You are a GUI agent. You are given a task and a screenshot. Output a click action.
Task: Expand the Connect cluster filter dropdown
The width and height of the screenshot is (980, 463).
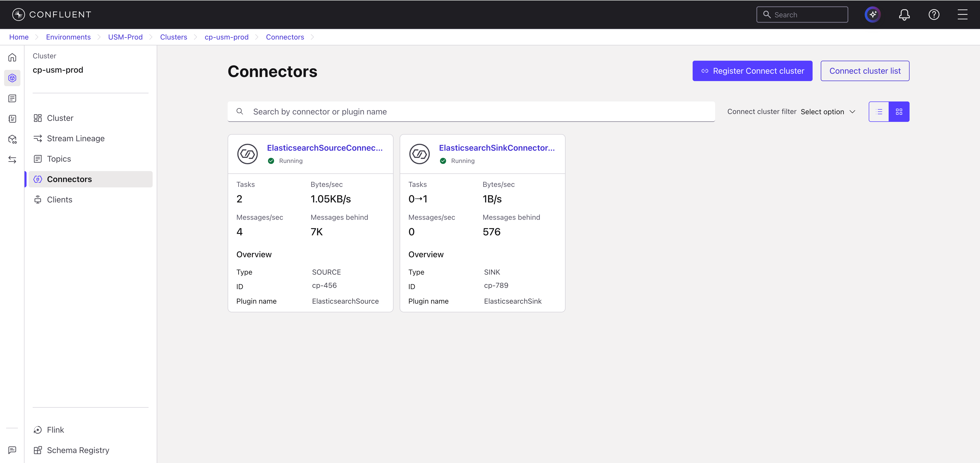pos(828,112)
